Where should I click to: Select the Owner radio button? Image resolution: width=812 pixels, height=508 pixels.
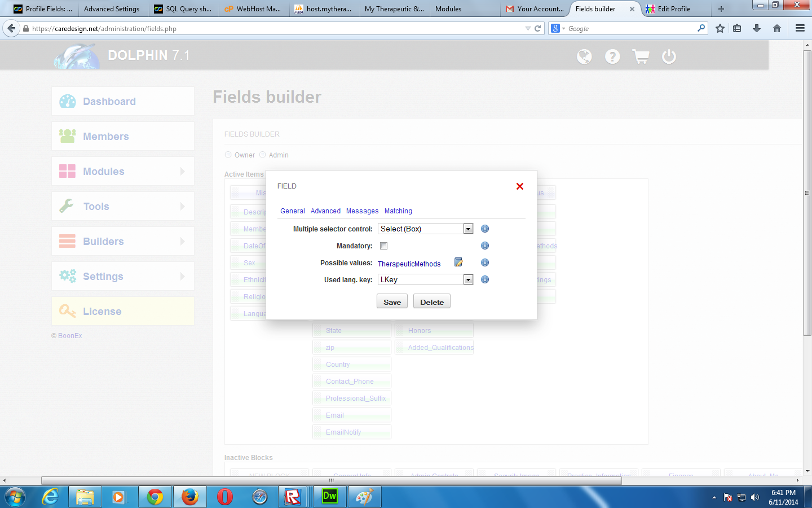[x=228, y=155]
